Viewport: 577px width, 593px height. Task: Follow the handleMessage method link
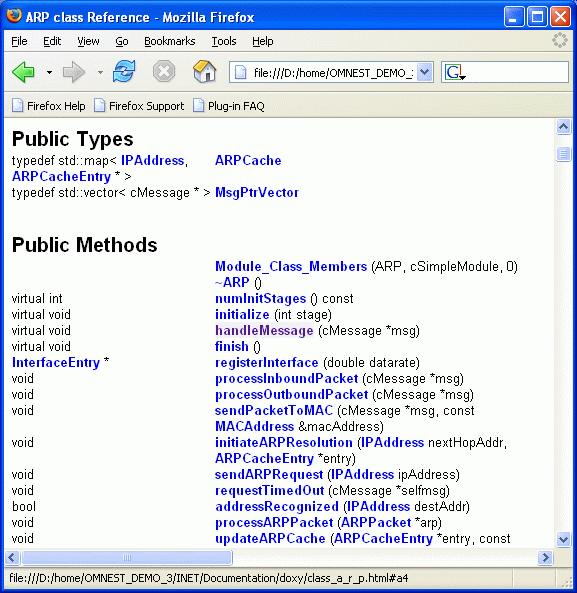[264, 331]
